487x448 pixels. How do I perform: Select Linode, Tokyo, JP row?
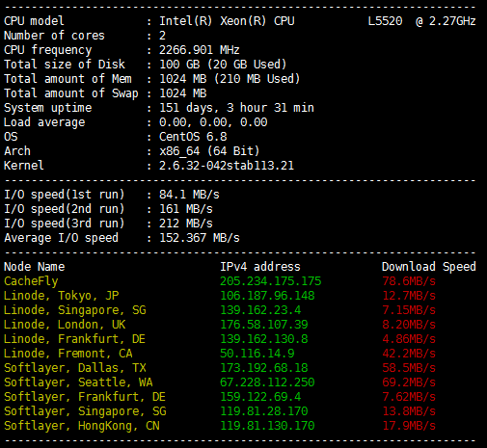pos(220,296)
